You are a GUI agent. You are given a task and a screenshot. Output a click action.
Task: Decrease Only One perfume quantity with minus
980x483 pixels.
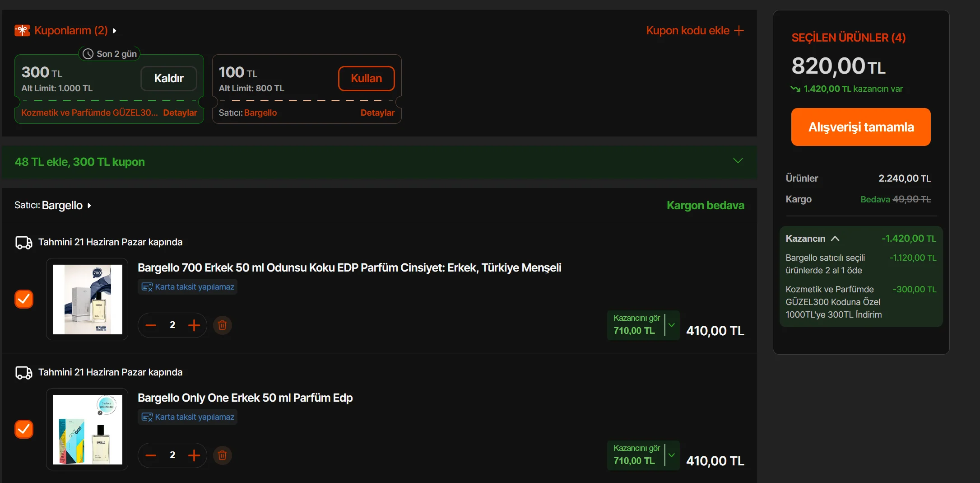(151, 455)
